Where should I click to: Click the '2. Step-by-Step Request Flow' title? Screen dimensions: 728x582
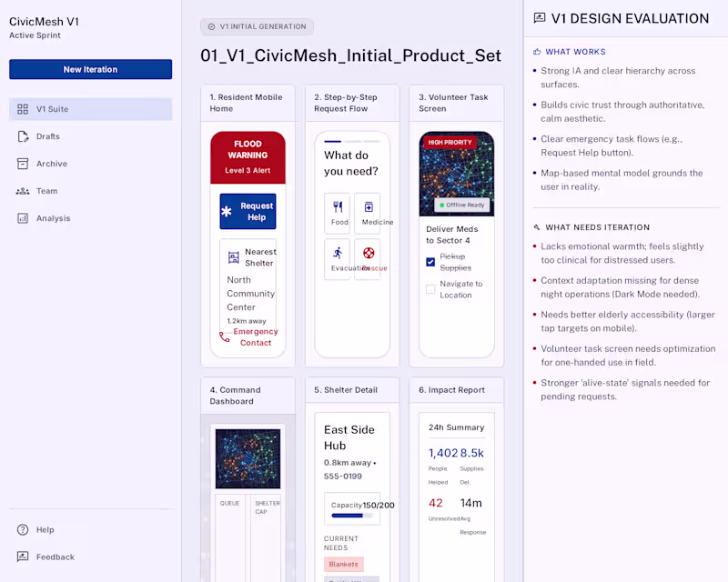pyautogui.click(x=346, y=103)
